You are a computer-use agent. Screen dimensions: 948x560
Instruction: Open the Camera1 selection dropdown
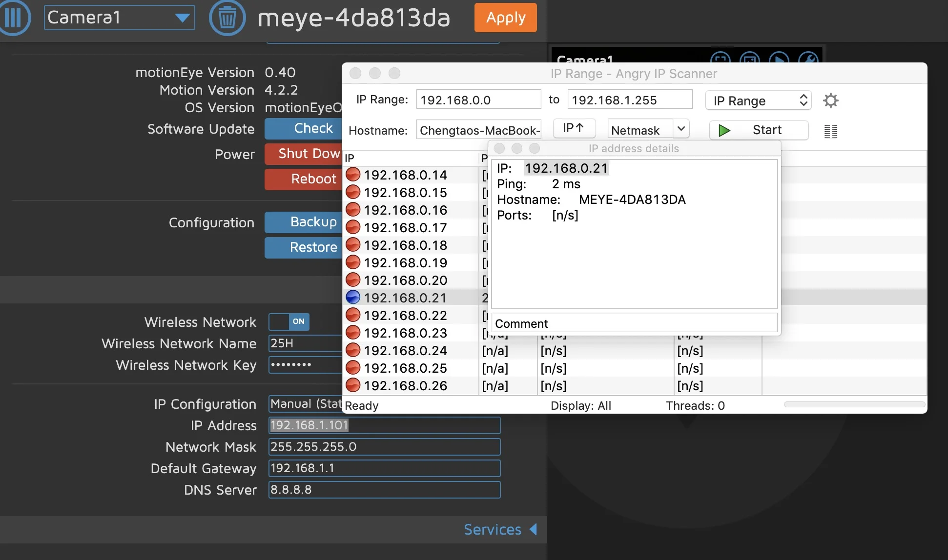pyautogui.click(x=120, y=18)
